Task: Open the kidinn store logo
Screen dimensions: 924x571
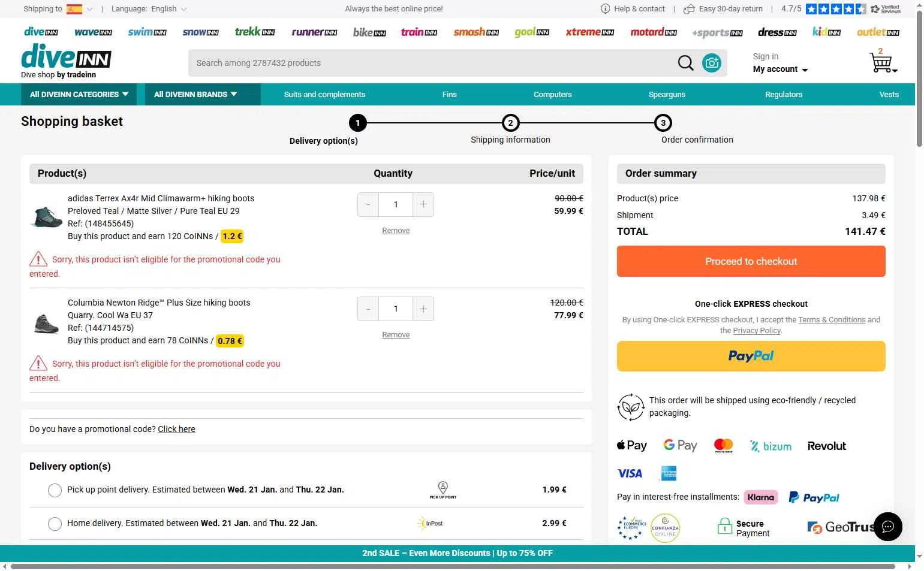Action: (x=826, y=32)
